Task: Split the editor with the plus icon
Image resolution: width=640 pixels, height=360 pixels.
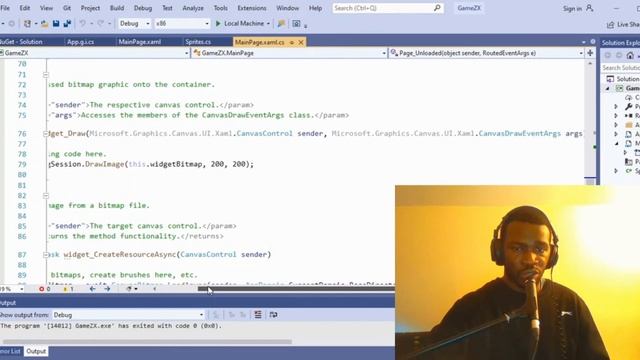Action: tap(590, 53)
